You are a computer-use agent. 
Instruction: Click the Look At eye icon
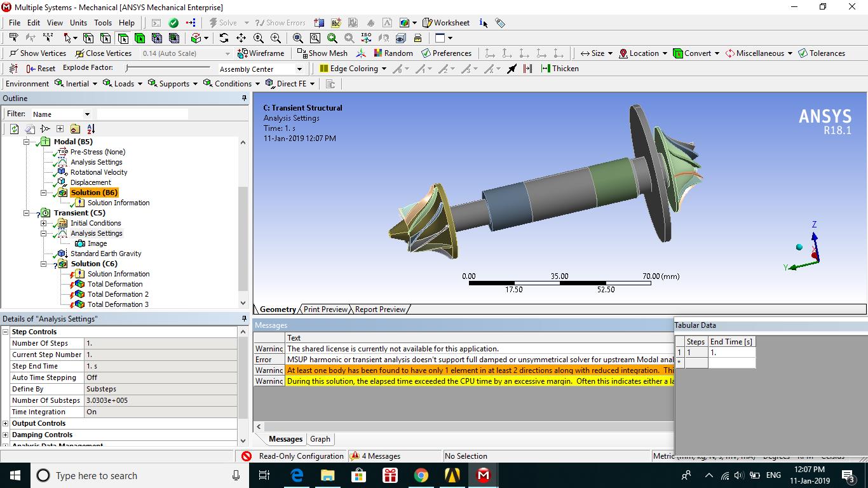click(x=401, y=38)
